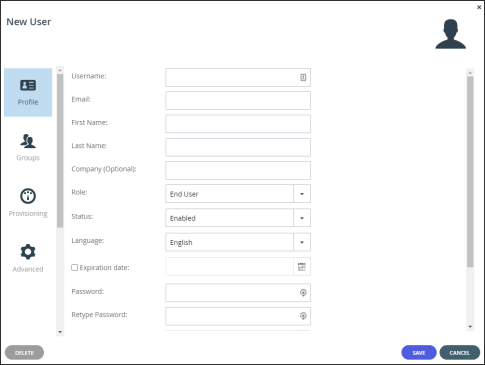Click the sidebar scrollbar up arrow

click(x=60, y=70)
